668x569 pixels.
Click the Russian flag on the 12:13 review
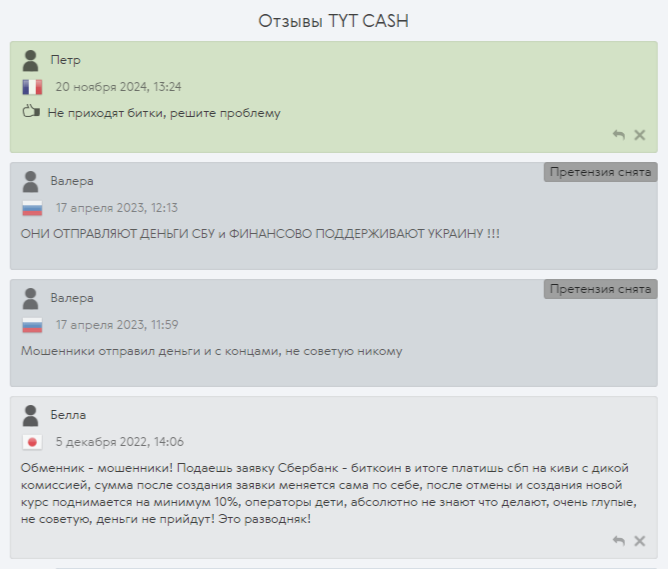(32, 208)
